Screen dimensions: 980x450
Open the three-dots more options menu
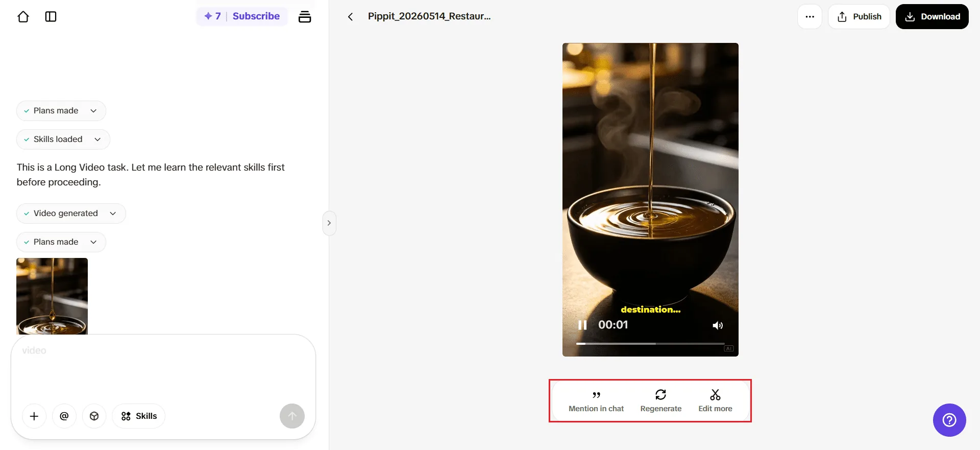(x=810, y=16)
